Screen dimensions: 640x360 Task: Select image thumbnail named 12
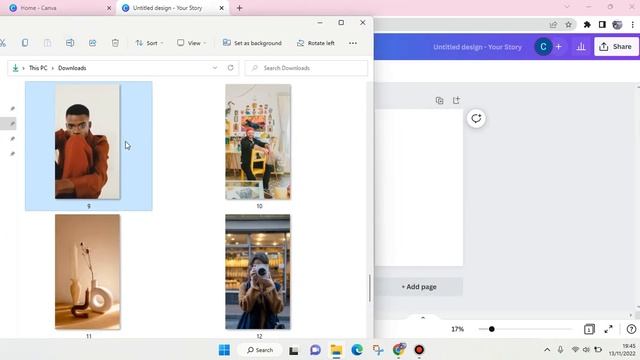tap(258, 271)
